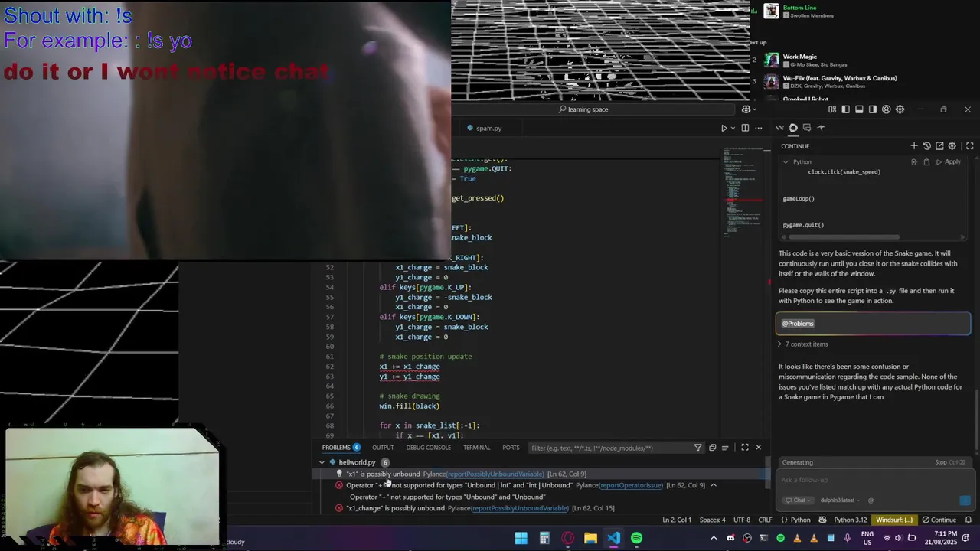Insert the Python code block at cursor
980x551 pixels.
pyautogui.click(x=913, y=162)
